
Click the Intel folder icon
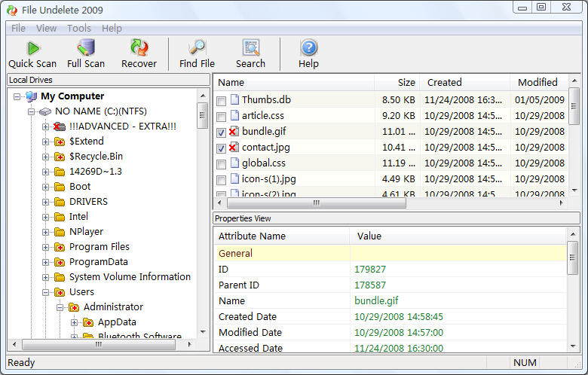[60, 217]
